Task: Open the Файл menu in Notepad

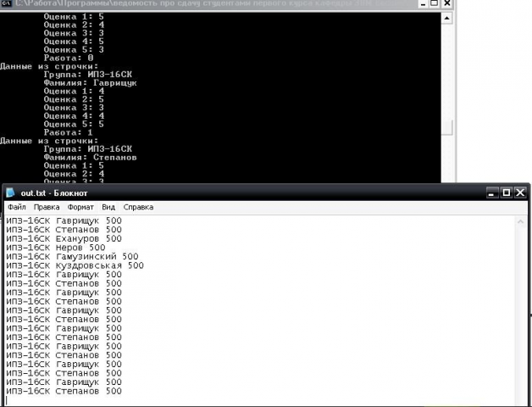Action: (x=17, y=207)
